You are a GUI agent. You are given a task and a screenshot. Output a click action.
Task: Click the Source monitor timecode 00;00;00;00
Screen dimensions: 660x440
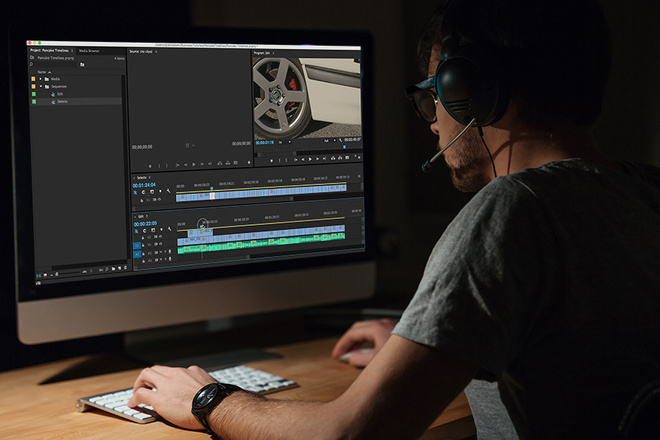coord(142,147)
